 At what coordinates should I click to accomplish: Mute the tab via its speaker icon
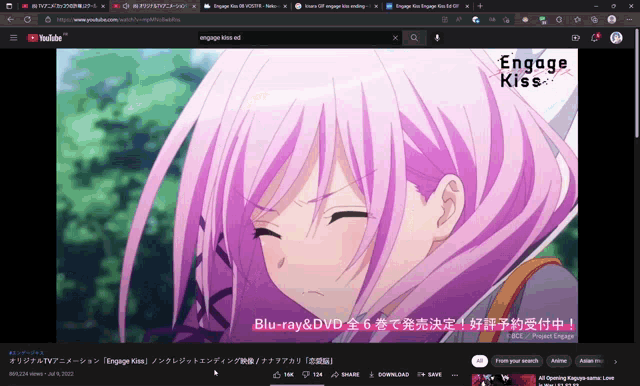(126, 6)
